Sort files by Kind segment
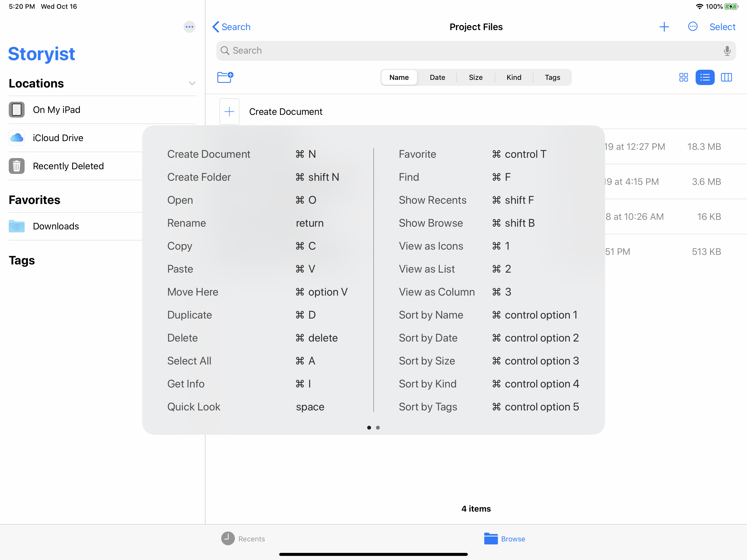The width and height of the screenshot is (747, 560). point(514,77)
